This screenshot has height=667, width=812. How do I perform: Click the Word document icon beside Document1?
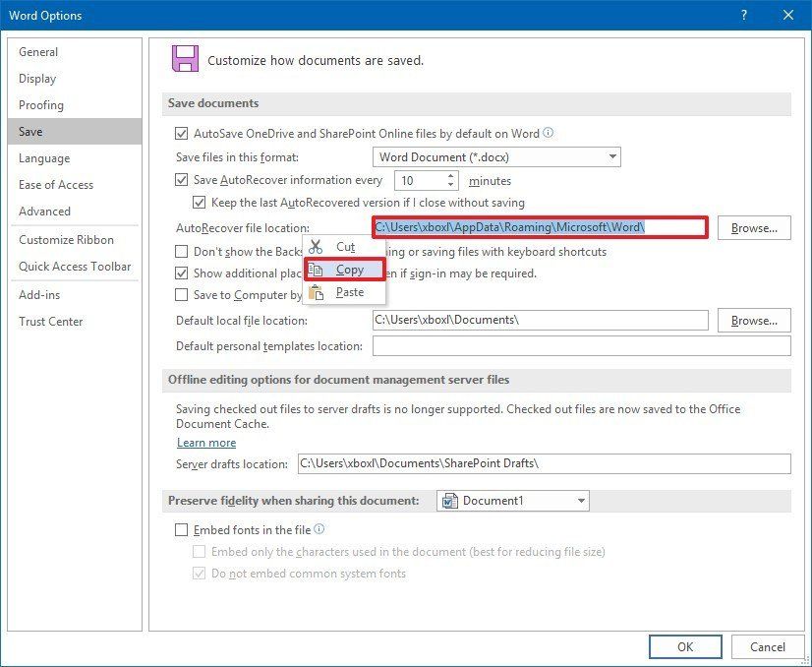(451, 501)
